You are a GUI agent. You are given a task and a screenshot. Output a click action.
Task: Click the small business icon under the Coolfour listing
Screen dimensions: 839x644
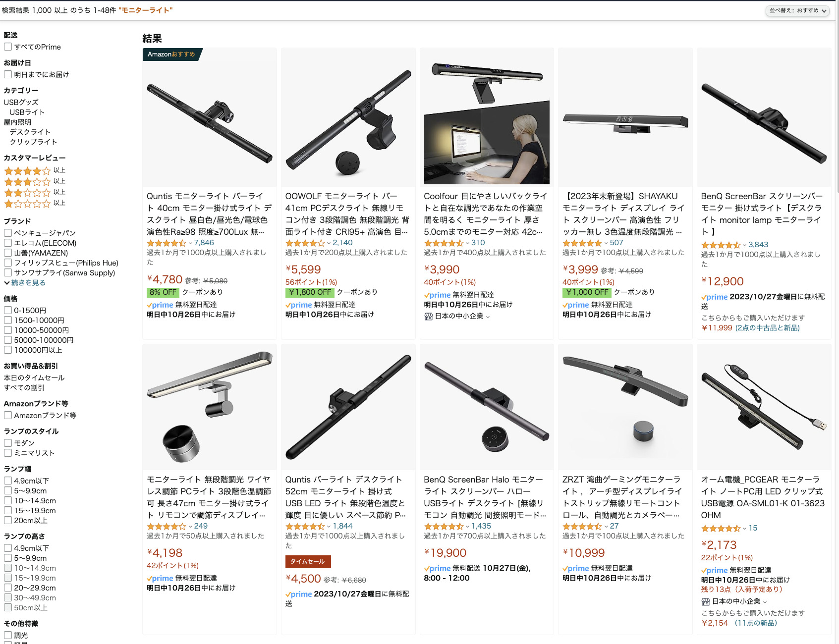429,317
